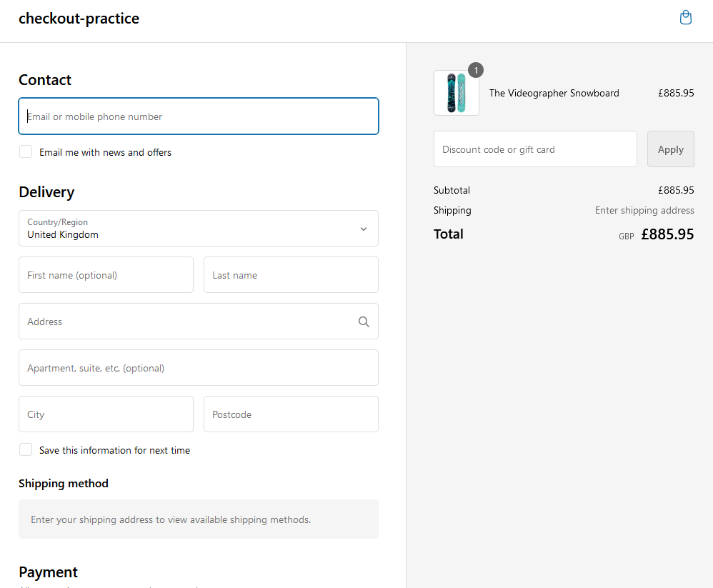This screenshot has height=588, width=713.
Task: Click into the Address field
Action: point(186,322)
